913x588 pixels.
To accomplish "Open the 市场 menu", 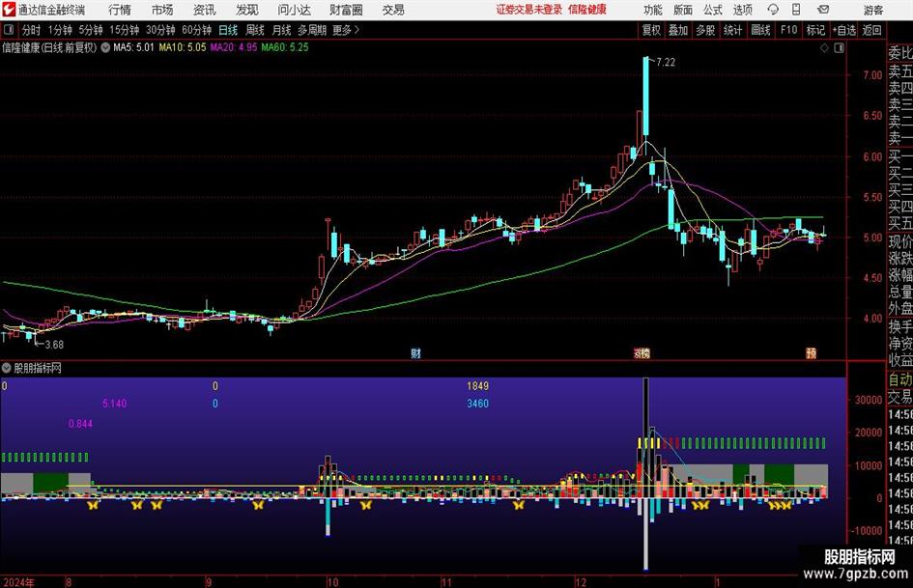I will [x=162, y=10].
